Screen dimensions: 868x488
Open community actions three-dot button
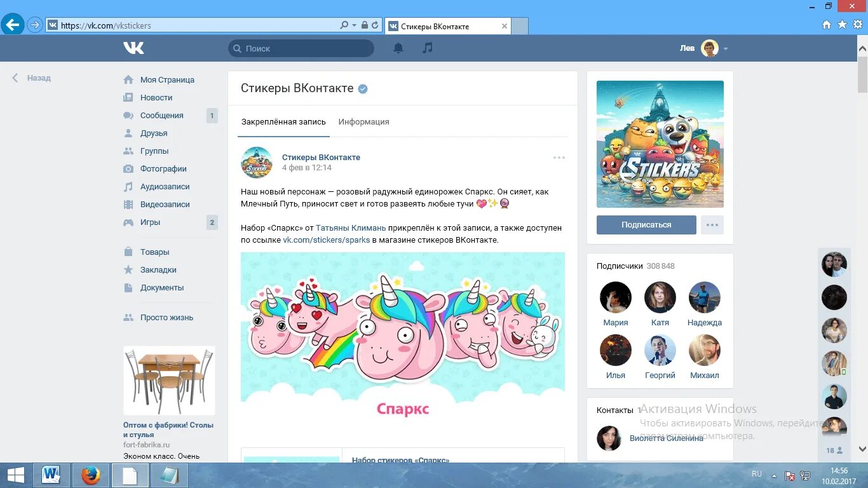(x=712, y=225)
